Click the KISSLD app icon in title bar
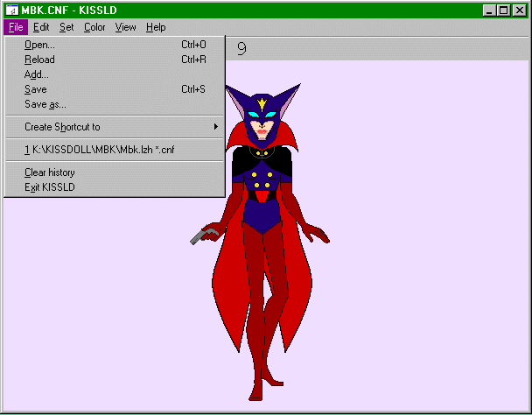 coord(11,11)
